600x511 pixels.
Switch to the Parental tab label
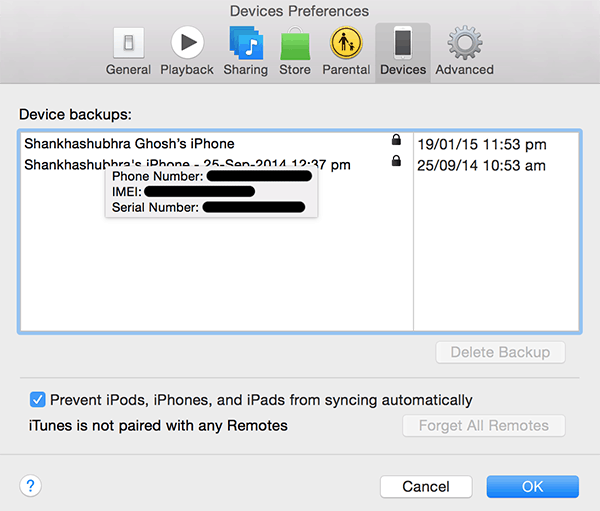346,70
